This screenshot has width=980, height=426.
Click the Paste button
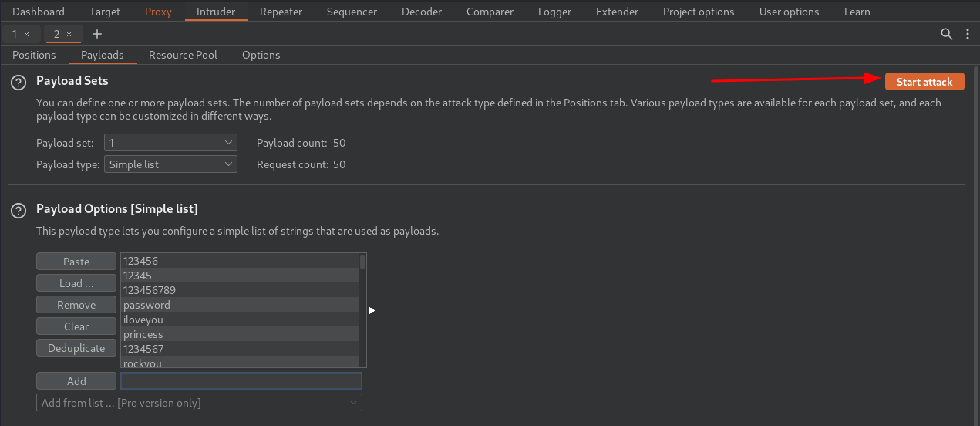[x=76, y=262]
